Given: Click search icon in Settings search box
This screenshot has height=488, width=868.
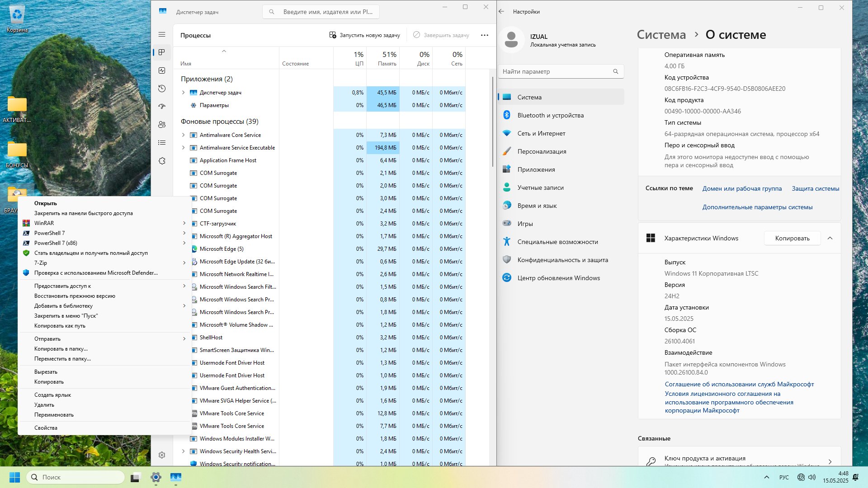Looking at the screenshot, I should point(615,71).
